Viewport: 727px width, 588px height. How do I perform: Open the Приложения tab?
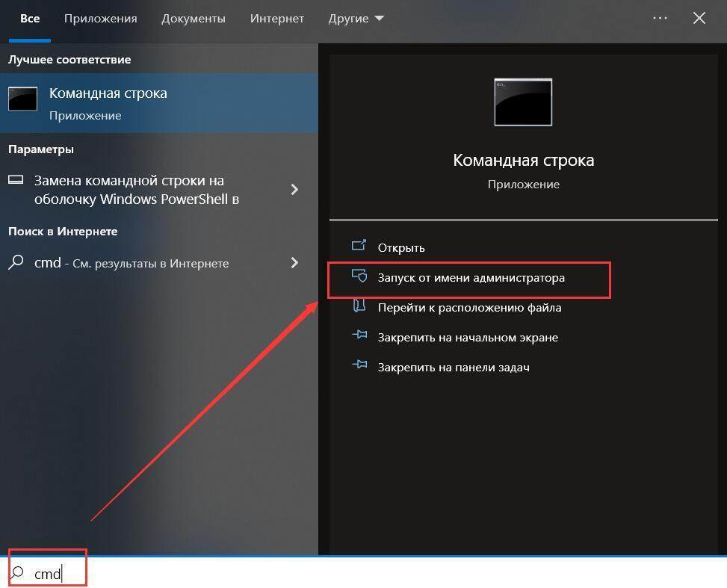(101, 19)
